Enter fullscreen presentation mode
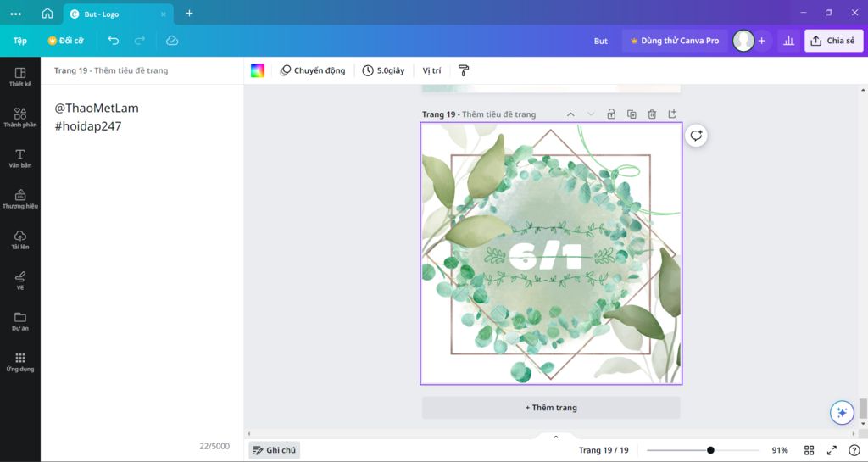 pyautogui.click(x=832, y=450)
